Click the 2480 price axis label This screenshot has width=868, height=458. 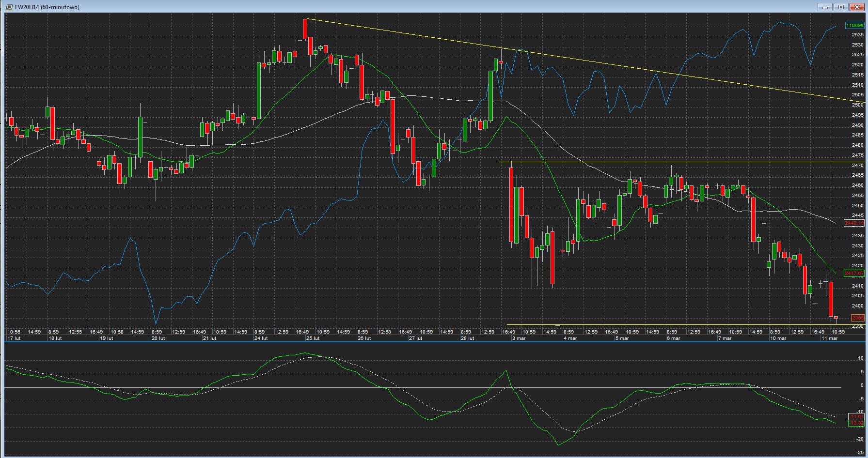click(857, 145)
